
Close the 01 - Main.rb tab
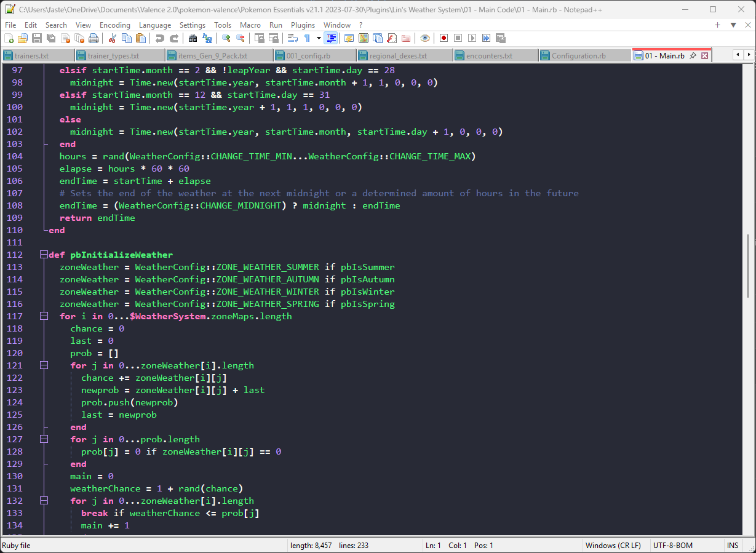click(705, 55)
